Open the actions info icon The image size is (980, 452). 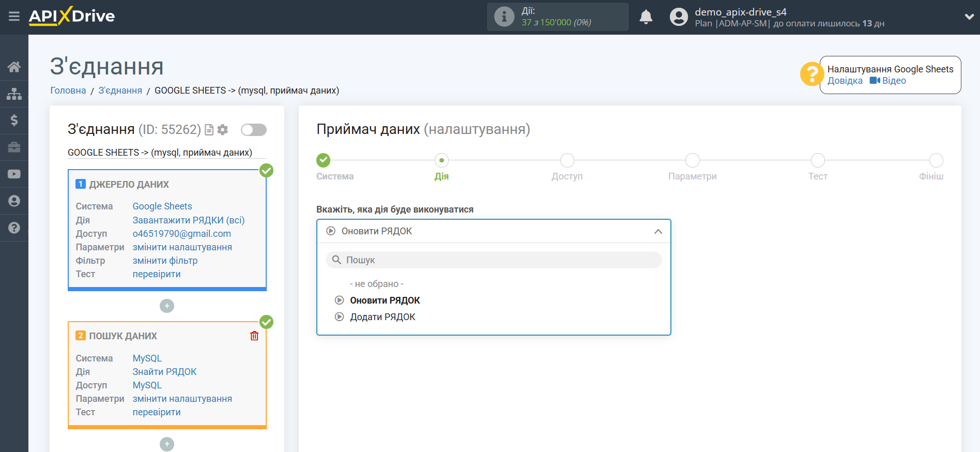tap(504, 17)
